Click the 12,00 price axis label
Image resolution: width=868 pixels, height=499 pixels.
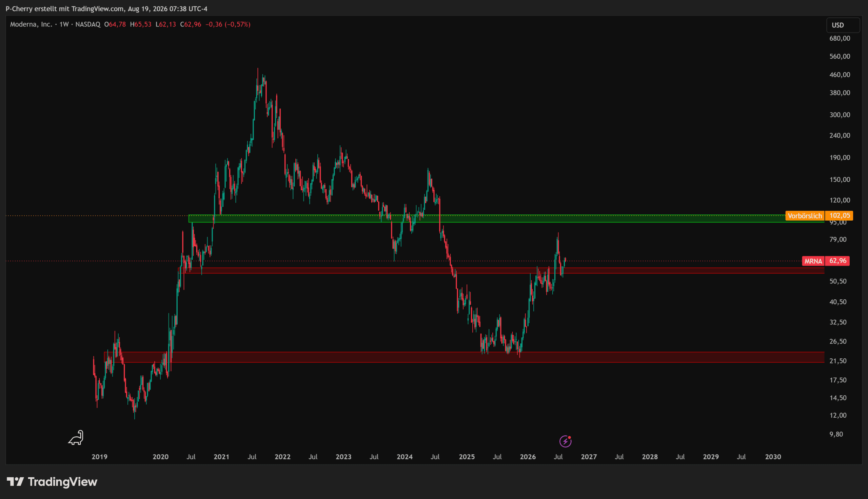pos(838,415)
